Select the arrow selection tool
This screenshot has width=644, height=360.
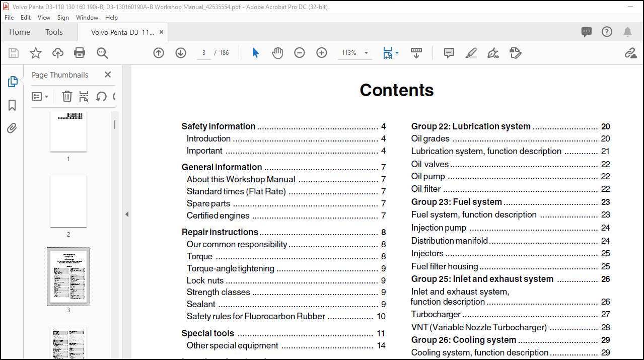(255, 53)
